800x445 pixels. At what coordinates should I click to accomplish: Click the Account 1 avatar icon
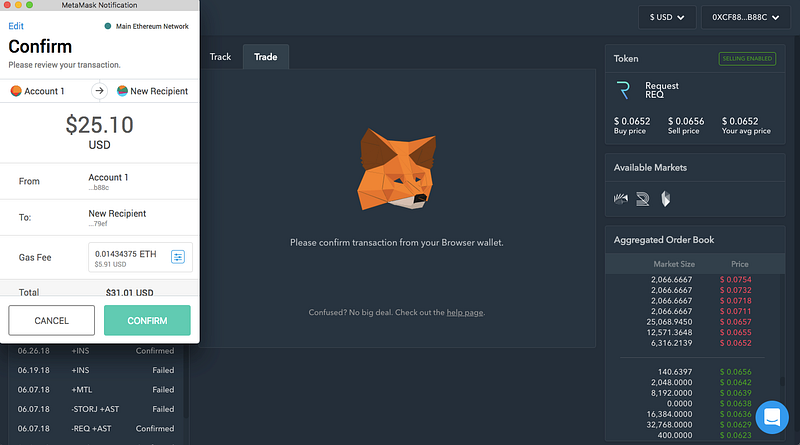click(16, 91)
